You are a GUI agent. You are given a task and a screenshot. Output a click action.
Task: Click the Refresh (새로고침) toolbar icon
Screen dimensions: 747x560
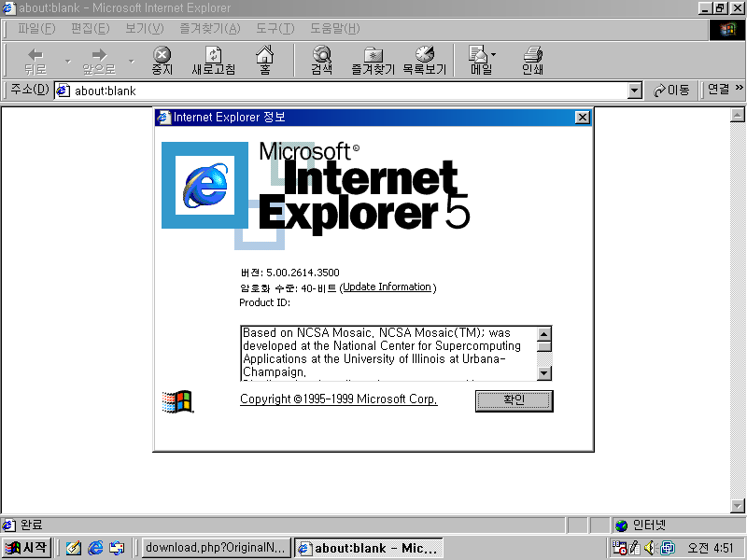214,61
